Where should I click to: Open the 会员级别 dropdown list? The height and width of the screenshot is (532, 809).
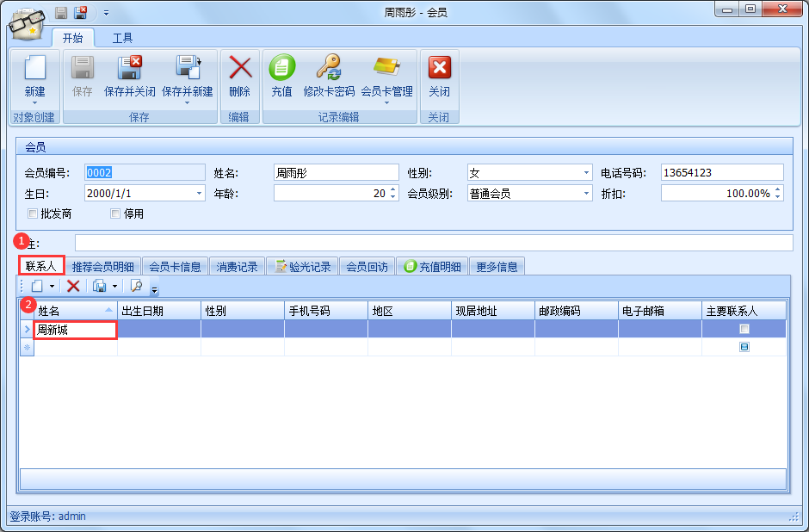coord(586,194)
